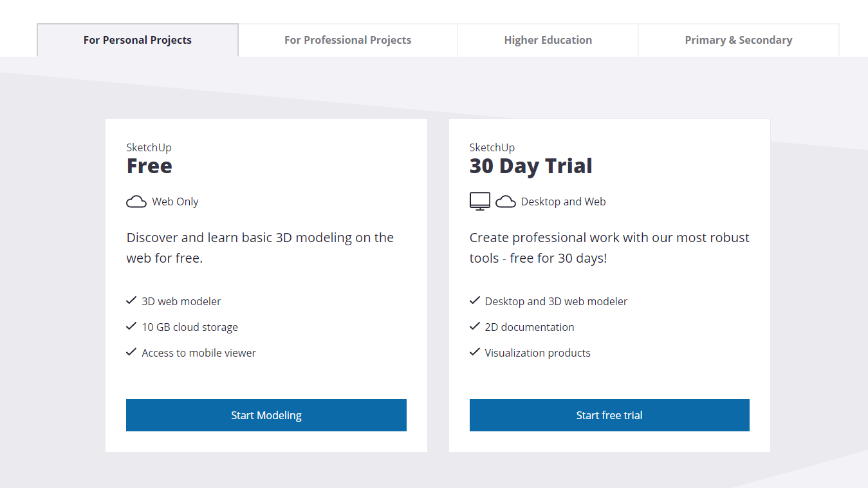
Task: Click the Start free trial button
Action: click(609, 415)
